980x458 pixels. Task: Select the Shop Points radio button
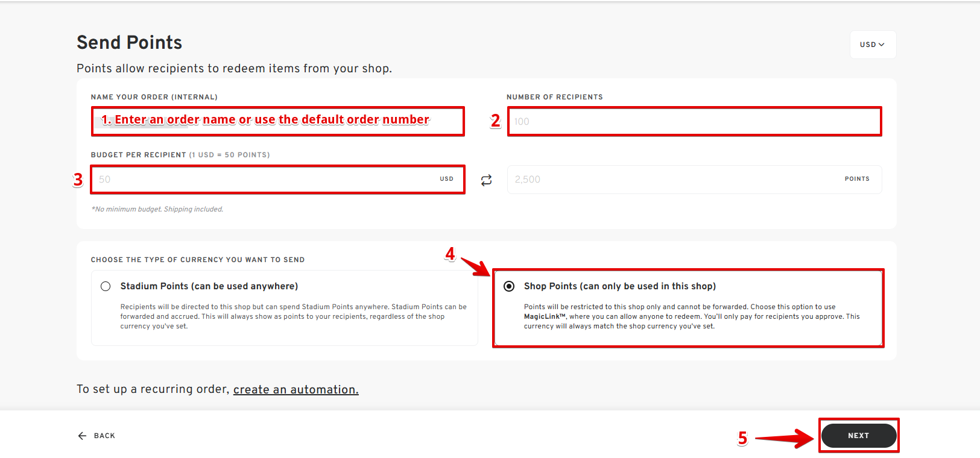point(509,286)
